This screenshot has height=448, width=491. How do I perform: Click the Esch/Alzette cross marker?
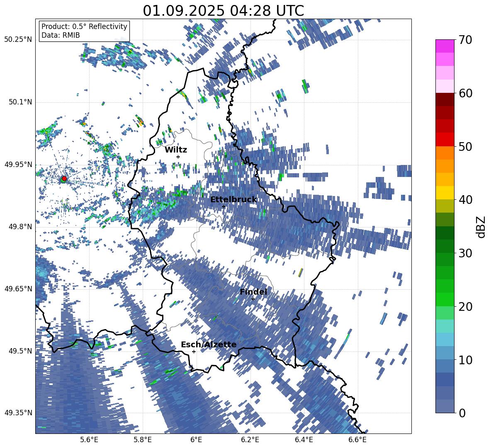click(194, 351)
